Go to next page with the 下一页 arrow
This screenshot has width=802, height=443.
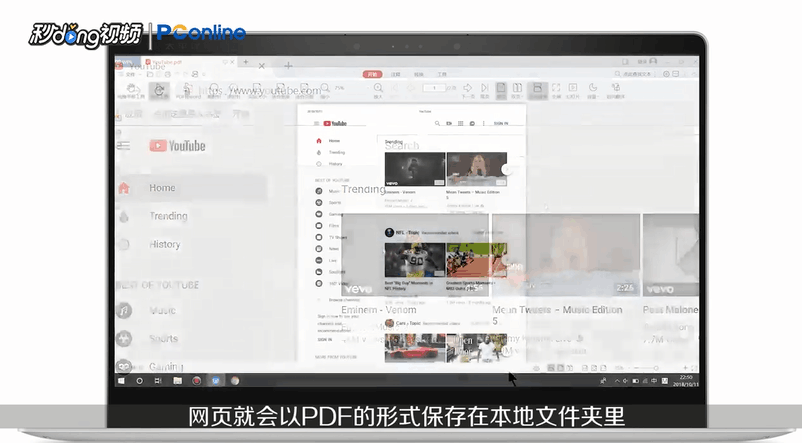tap(467, 91)
